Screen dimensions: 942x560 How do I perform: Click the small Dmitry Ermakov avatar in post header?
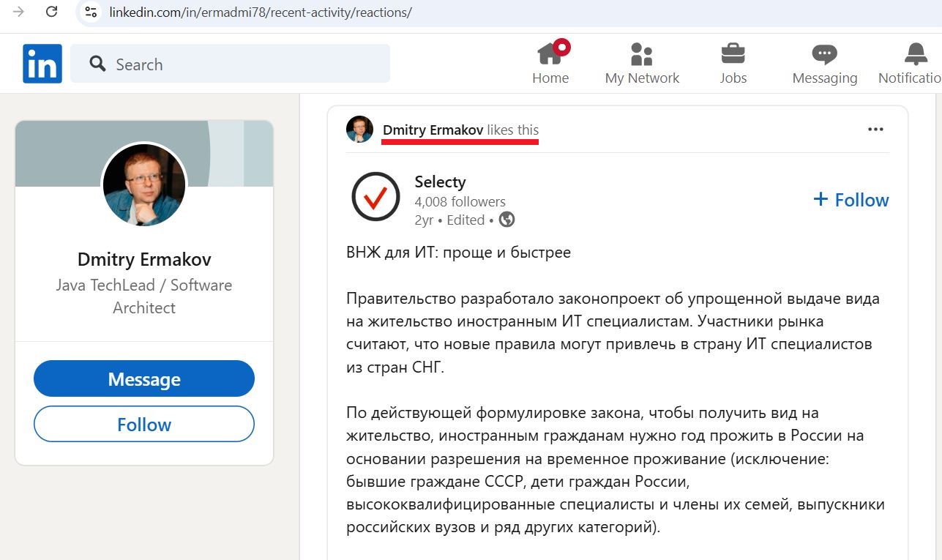[x=360, y=130]
